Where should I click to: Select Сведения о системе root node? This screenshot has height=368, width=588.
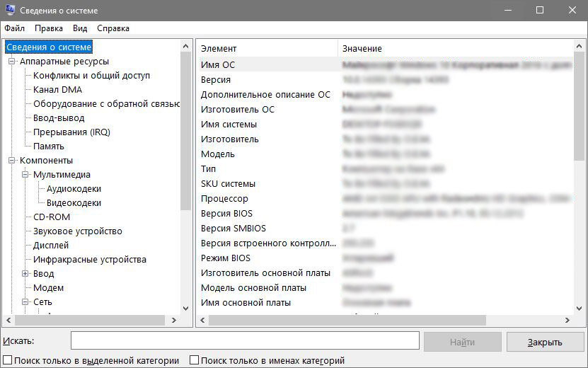[x=49, y=47]
